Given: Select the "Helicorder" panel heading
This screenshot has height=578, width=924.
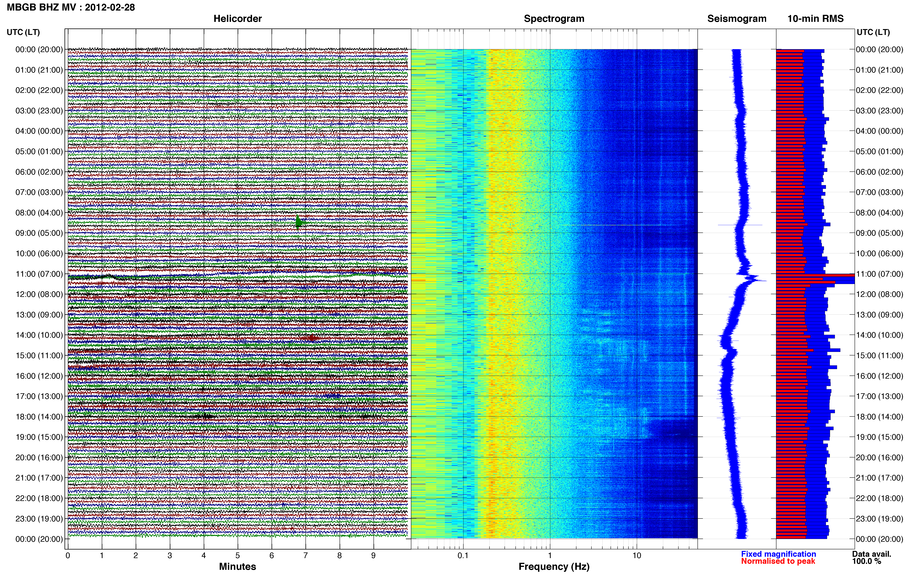Looking at the screenshot, I should [238, 19].
